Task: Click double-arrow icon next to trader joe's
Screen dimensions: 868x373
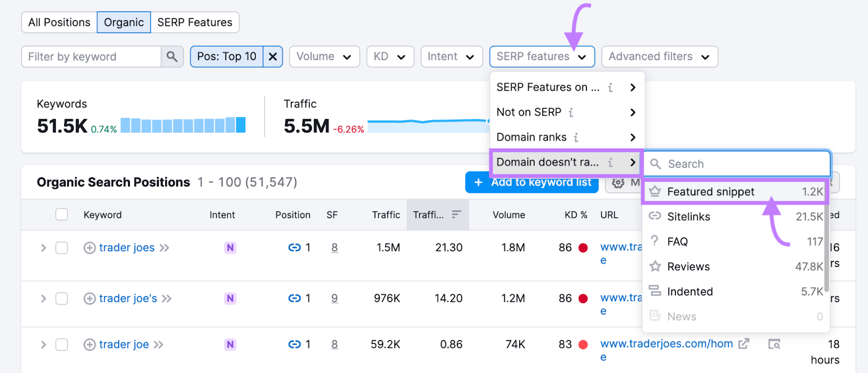Action: pyautogui.click(x=167, y=299)
